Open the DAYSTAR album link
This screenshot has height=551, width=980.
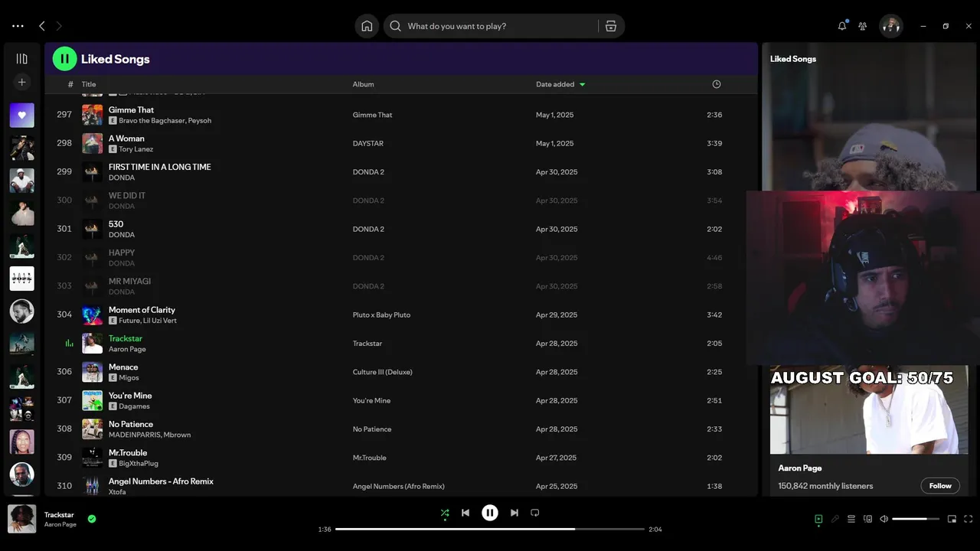click(x=368, y=143)
